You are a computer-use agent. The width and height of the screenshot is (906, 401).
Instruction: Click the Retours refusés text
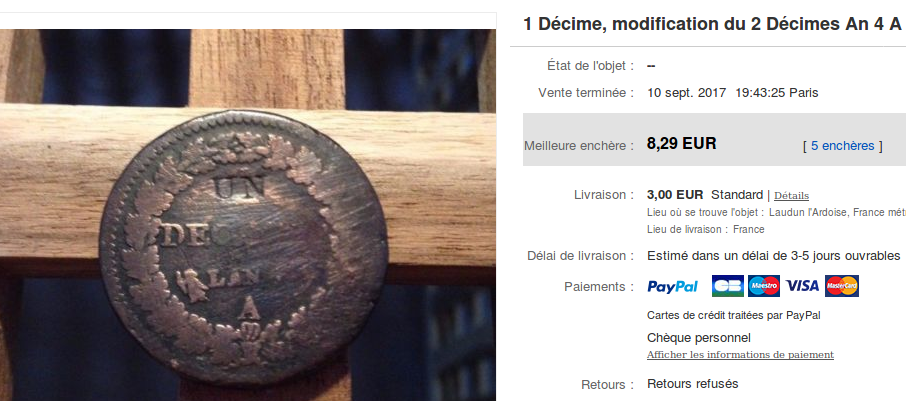point(693,384)
